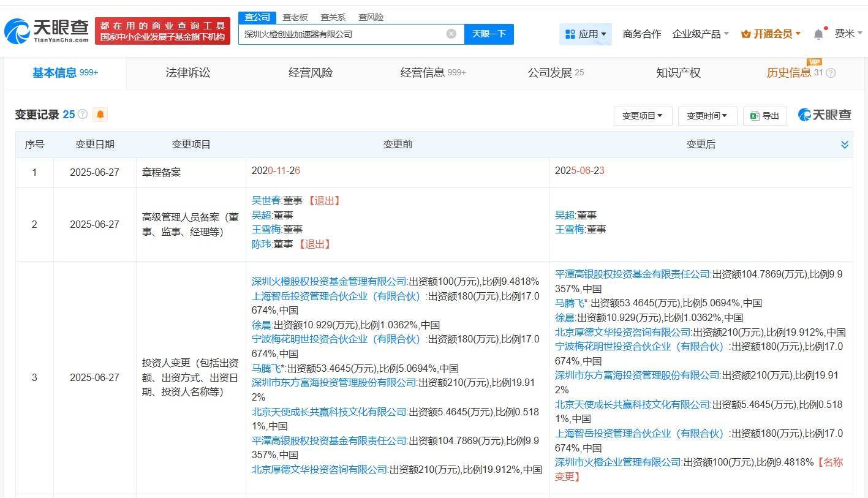Switch to the 公司发展 tab

pyautogui.click(x=556, y=73)
